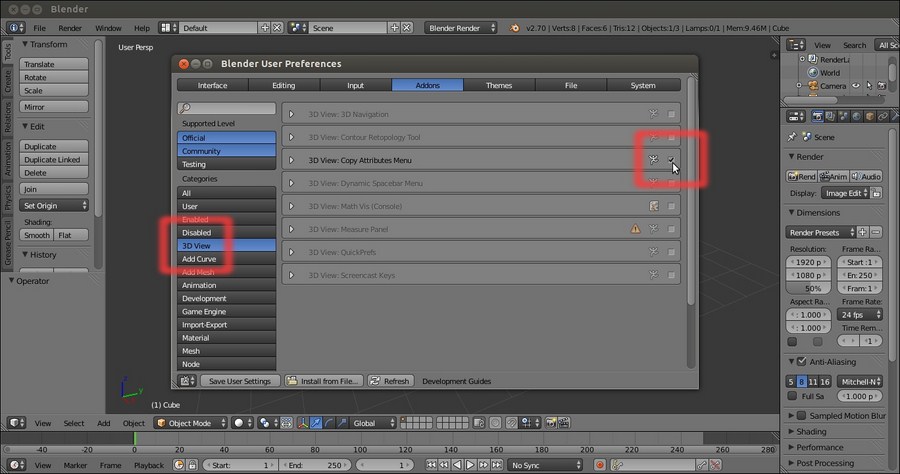Toggle the Sampled Motion Blur checkbox
900x474 pixels.
point(802,415)
